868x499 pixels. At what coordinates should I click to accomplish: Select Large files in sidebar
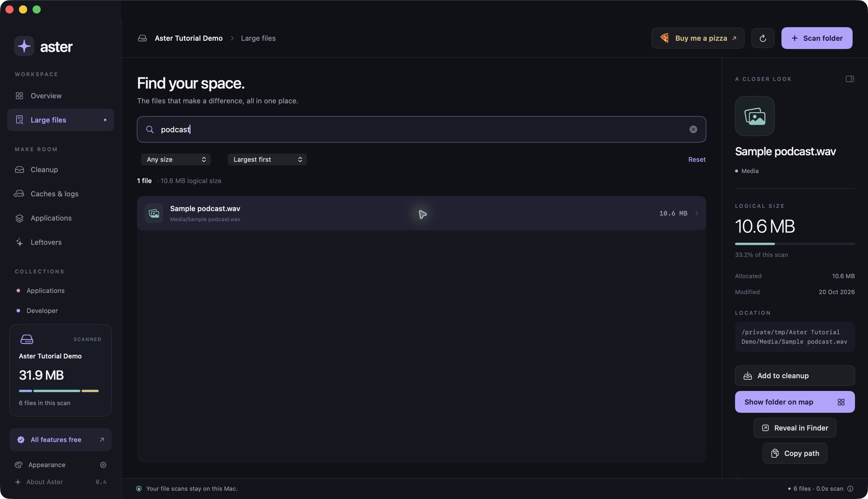pyautogui.click(x=60, y=120)
